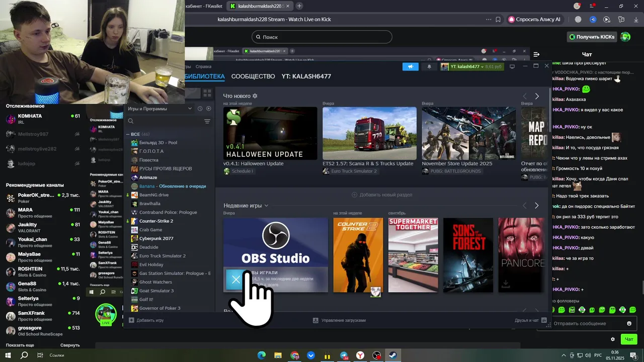
Task: Open the November Store Update 2025 news card
Action: click(x=468, y=133)
